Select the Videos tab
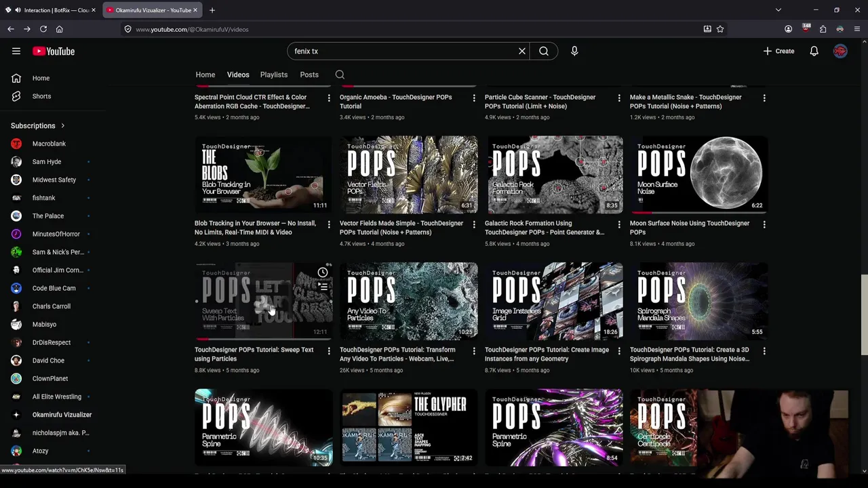This screenshot has width=868, height=488. 238,75
